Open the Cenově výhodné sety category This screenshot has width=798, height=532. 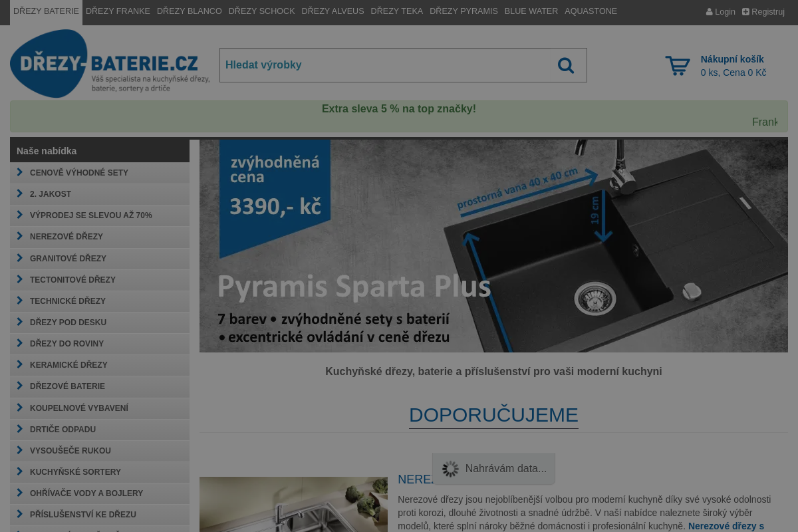coord(100,173)
